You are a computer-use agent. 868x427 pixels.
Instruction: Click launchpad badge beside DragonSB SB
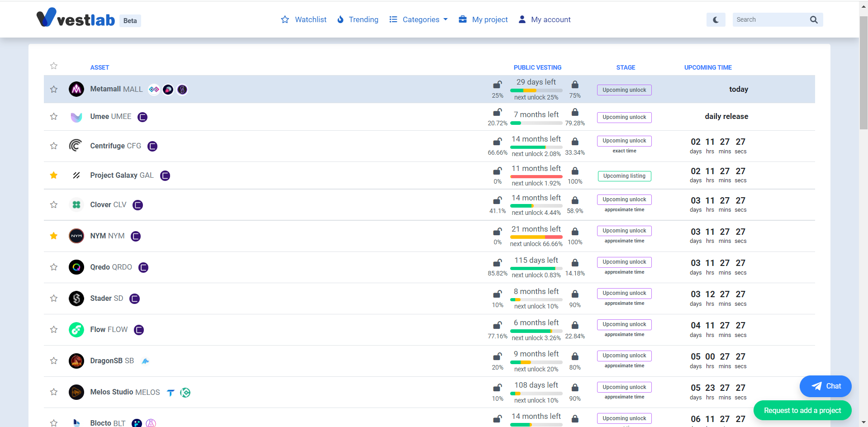click(x=145, y=361)
